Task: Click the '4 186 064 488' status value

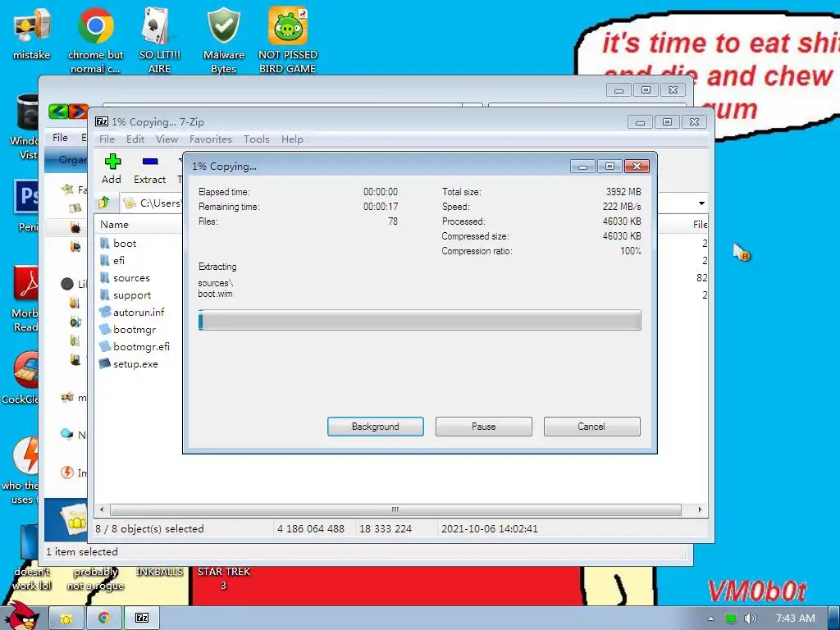Action: (311, 529)
